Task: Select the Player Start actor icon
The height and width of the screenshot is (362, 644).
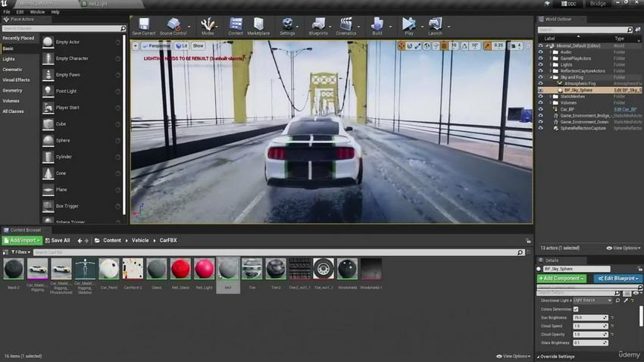Action: coord(48,108)
